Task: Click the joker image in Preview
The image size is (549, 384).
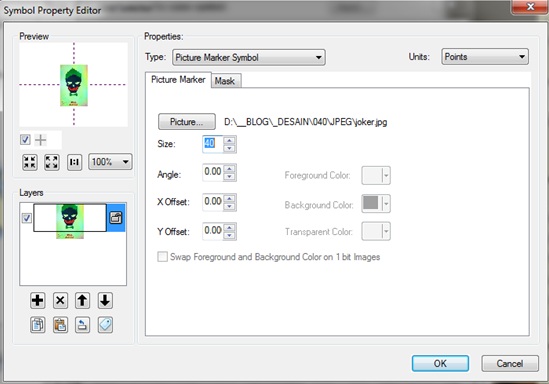Action: click(x=74, y=85)
